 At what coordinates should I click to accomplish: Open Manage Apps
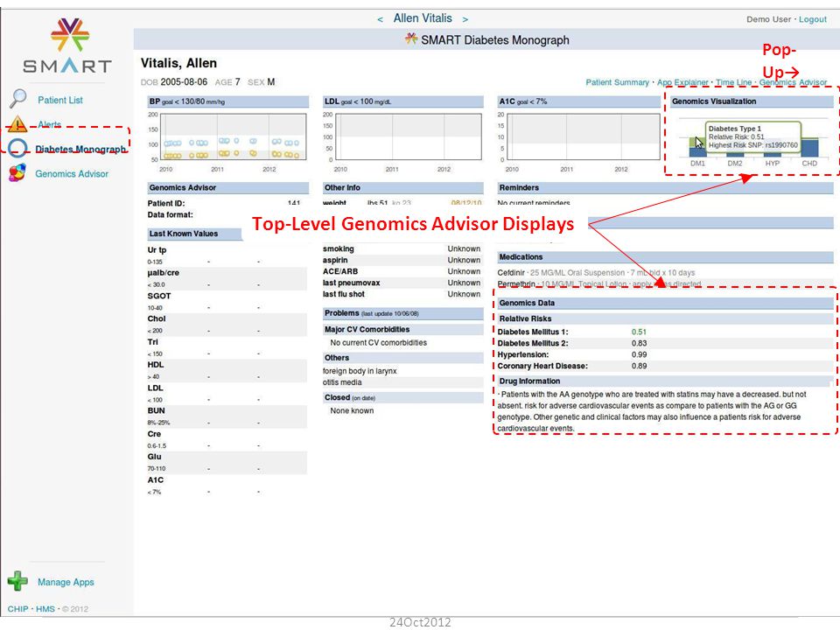66,582
